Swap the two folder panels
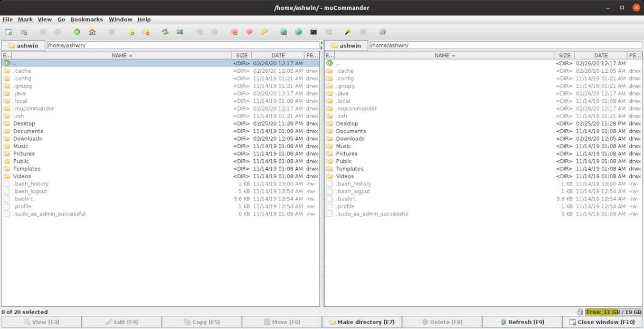 165,32
